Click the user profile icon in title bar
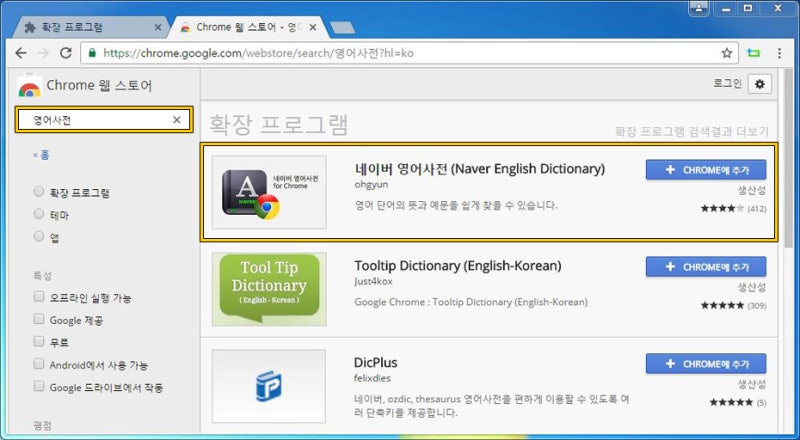This screenshot has height=440, width=800. coord(698,8)
